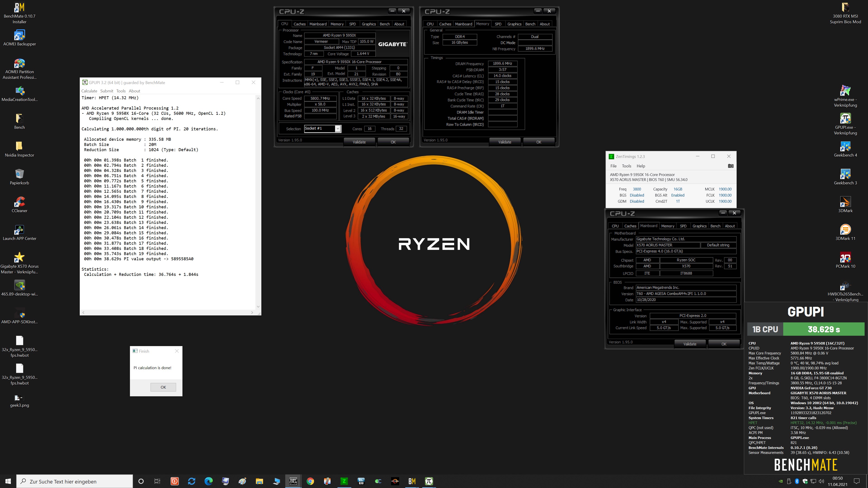Click Validate in the Mainboard CPU-Z window
This screenshot has height=488, width=868.
click(x=689, y=344)
